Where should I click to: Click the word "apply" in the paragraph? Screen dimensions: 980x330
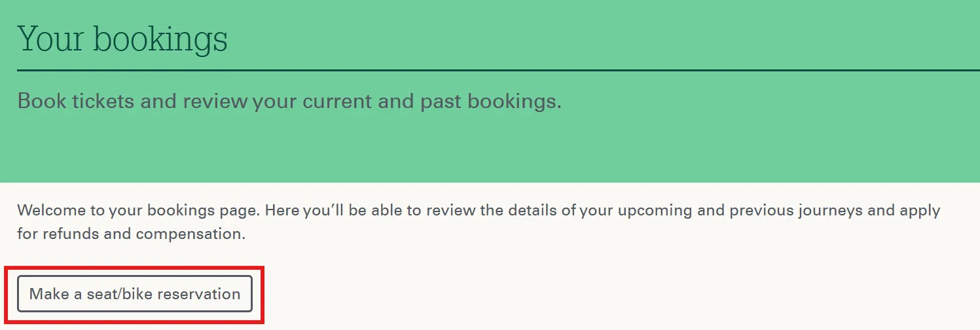click(920, 211)
